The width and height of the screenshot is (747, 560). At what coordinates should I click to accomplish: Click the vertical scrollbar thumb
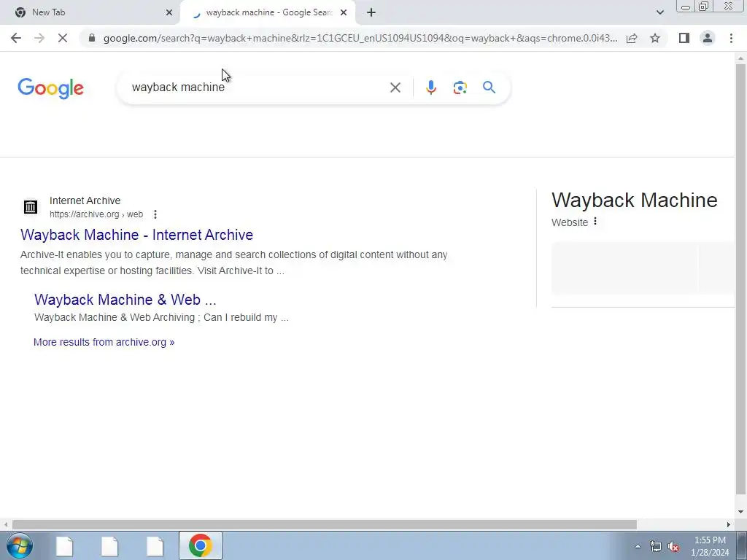click(740, 279)
